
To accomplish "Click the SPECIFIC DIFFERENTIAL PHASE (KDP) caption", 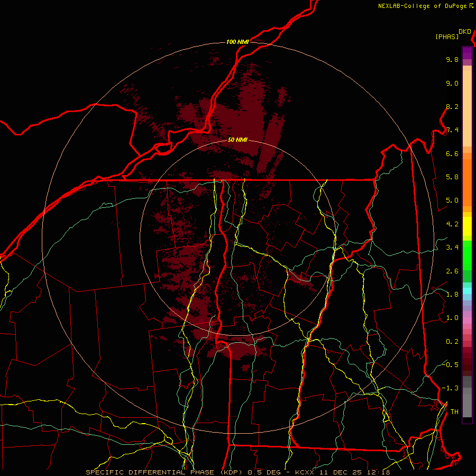I will 165,472.
